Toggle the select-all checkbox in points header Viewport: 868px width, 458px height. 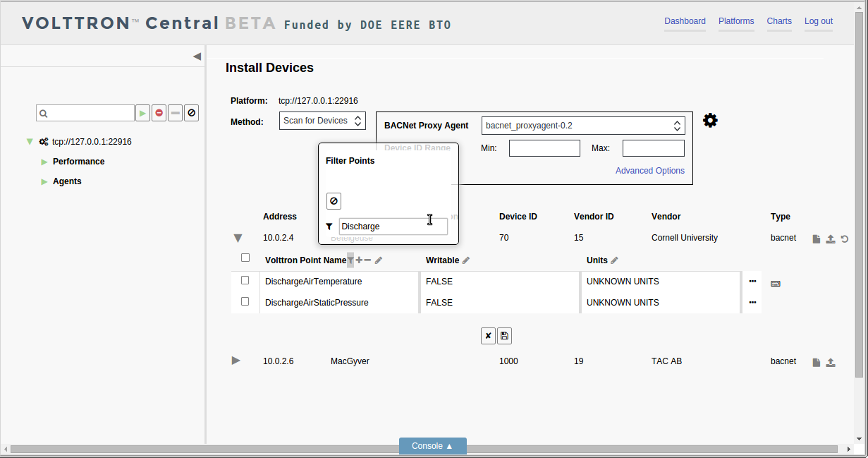coord(245,258)
